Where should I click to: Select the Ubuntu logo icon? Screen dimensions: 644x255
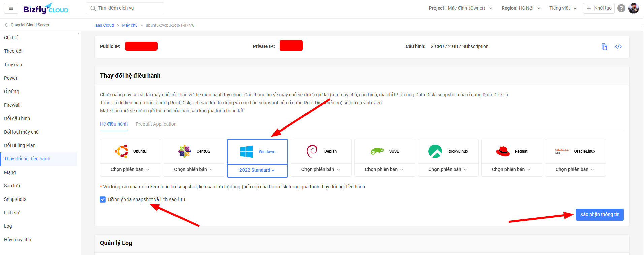(x=121, y=151)
